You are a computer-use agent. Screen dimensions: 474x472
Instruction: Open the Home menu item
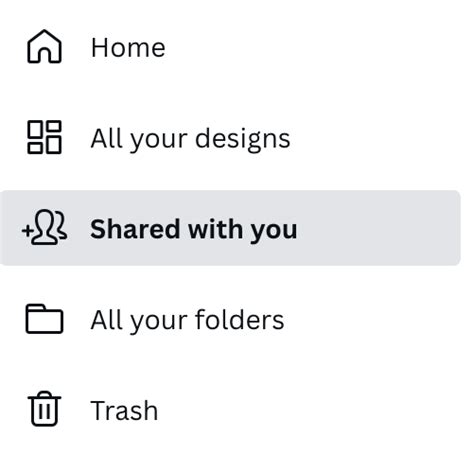click(230, 47)
